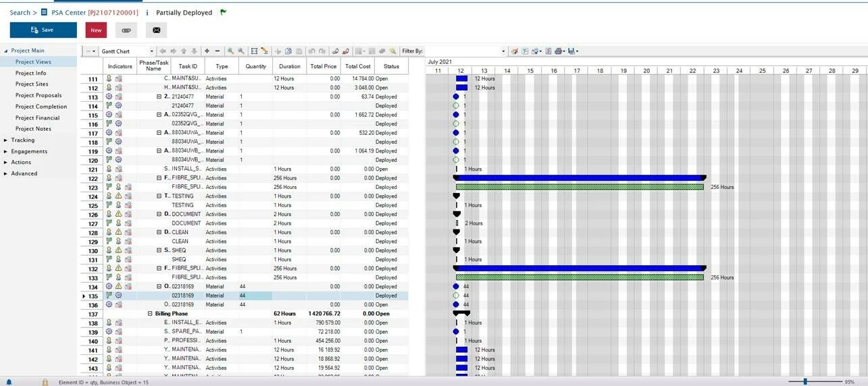Click the green flag status icon
The height and width of the screenshot is (386, 868).
[224, 12]
